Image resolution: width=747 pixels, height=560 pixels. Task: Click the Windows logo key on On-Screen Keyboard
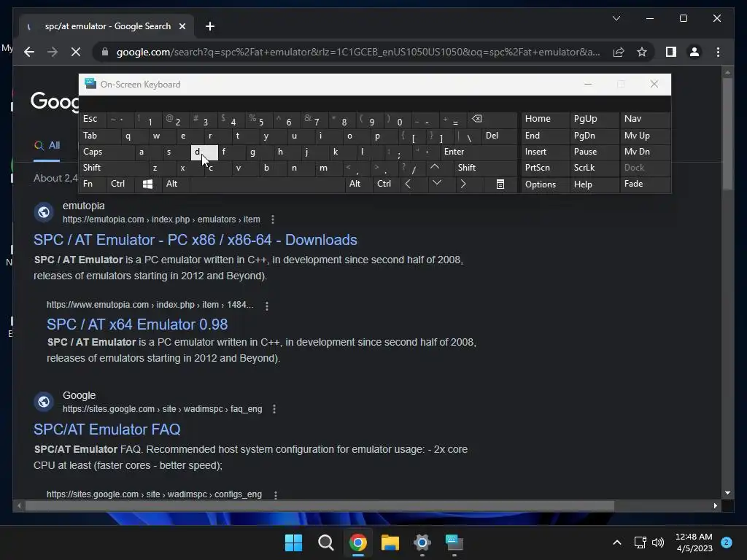click(147, 184)
